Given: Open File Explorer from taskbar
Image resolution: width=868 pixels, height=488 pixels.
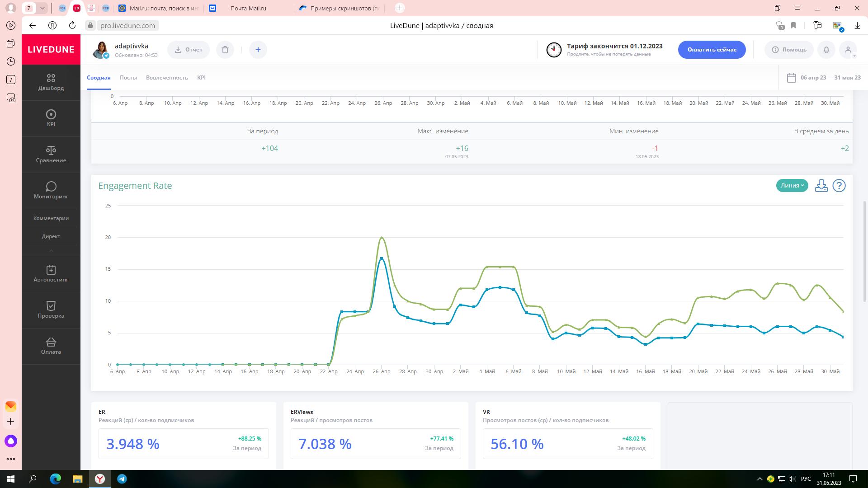Looking at the screenshot, I should coord(78,479).
